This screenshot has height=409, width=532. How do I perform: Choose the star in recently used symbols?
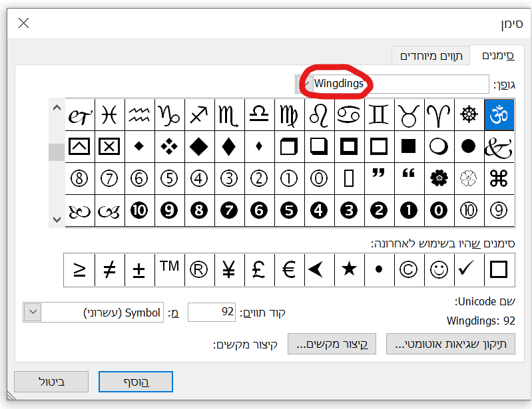tap(349, 269)
